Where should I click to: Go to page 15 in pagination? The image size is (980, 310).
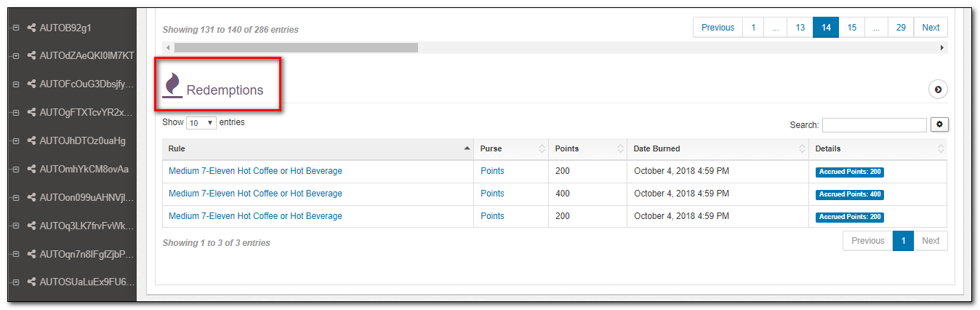[x=851, y=28]
